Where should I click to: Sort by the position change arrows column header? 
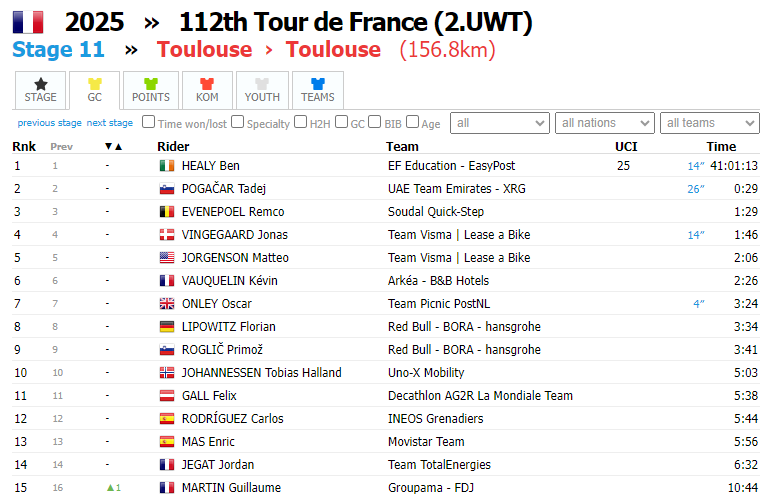pyautogui.click(x=113, y=147)
